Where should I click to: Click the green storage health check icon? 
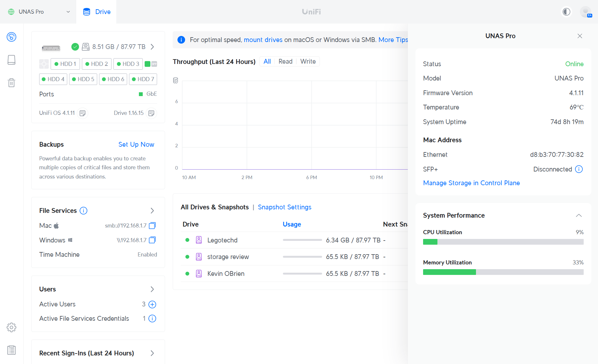tap(75, 47)
